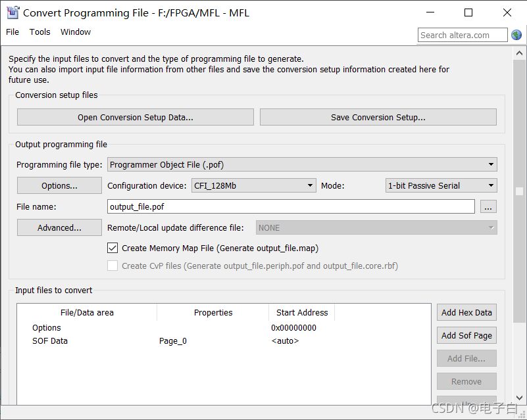Click Open Conversion Setup Data button
Image resolution: width=527 pixels, height=420 pixels.
[x=136, y=117]
